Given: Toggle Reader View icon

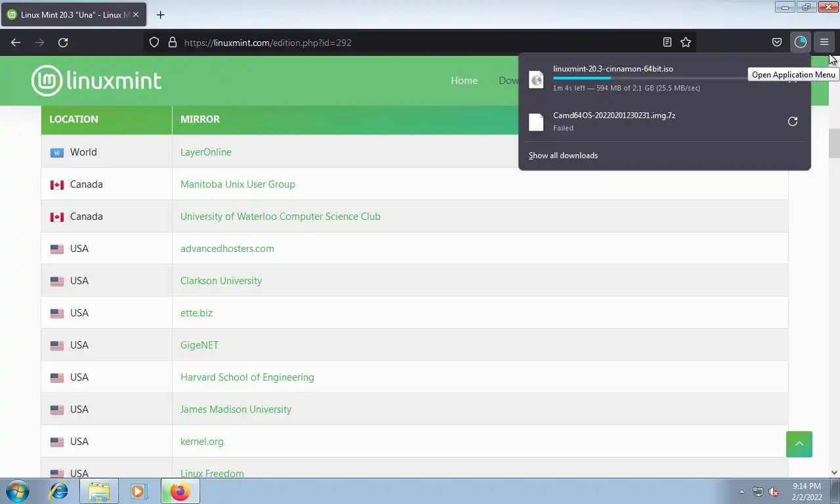Looking at the screenshot, I should click(x=667, y=43).
